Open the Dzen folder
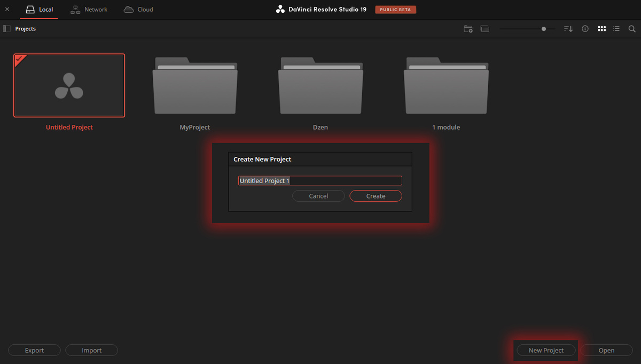Image resolution: width=641 pixels, height=364 pixels. tap(320, 85)
